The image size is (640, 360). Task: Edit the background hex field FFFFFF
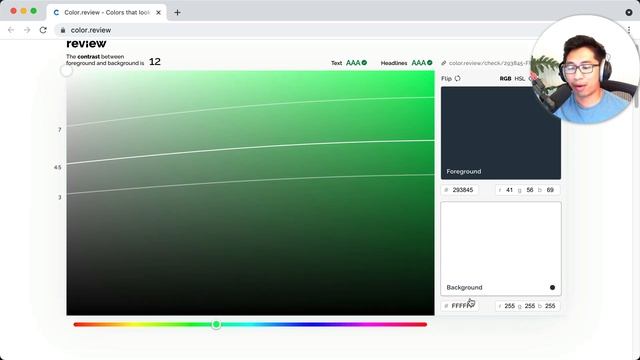pyautogui.click(x=460, y=306)
